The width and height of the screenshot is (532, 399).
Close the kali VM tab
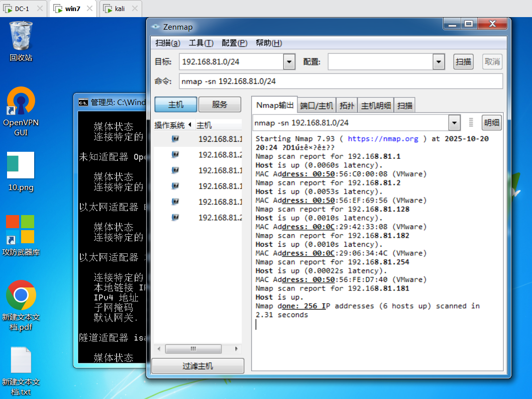coord(135,9)
